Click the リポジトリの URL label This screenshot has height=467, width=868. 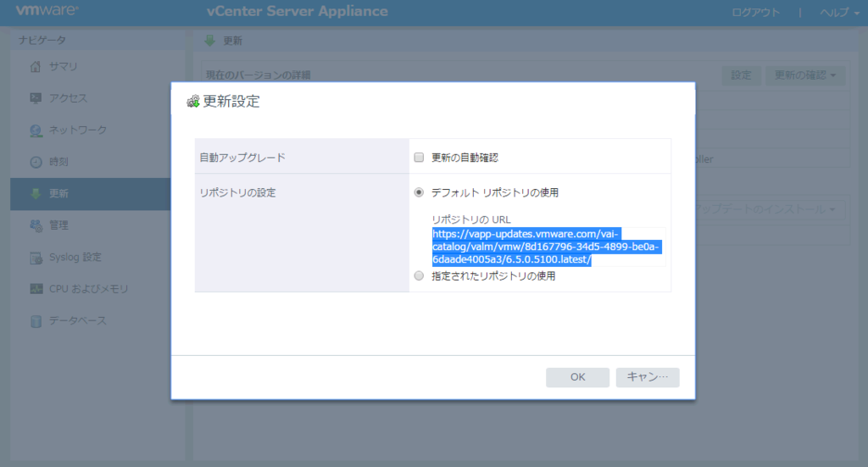point(471,220)
